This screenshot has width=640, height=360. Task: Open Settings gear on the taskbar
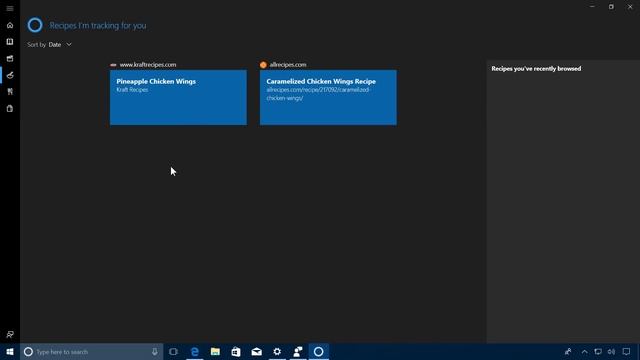277,352
